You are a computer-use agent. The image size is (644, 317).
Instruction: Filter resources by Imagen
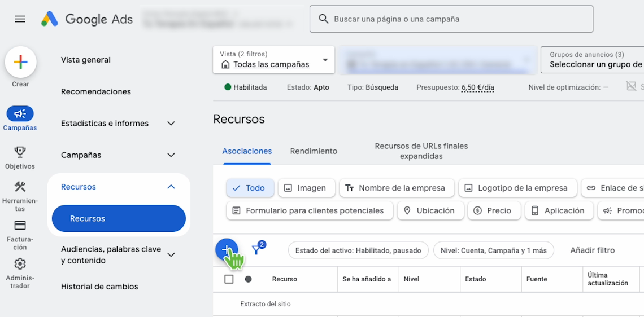click(306, 188)
